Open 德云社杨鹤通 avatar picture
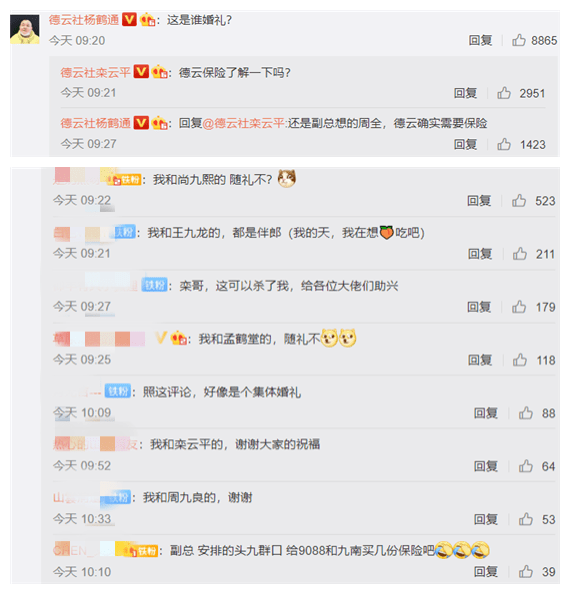 (25, 30)
